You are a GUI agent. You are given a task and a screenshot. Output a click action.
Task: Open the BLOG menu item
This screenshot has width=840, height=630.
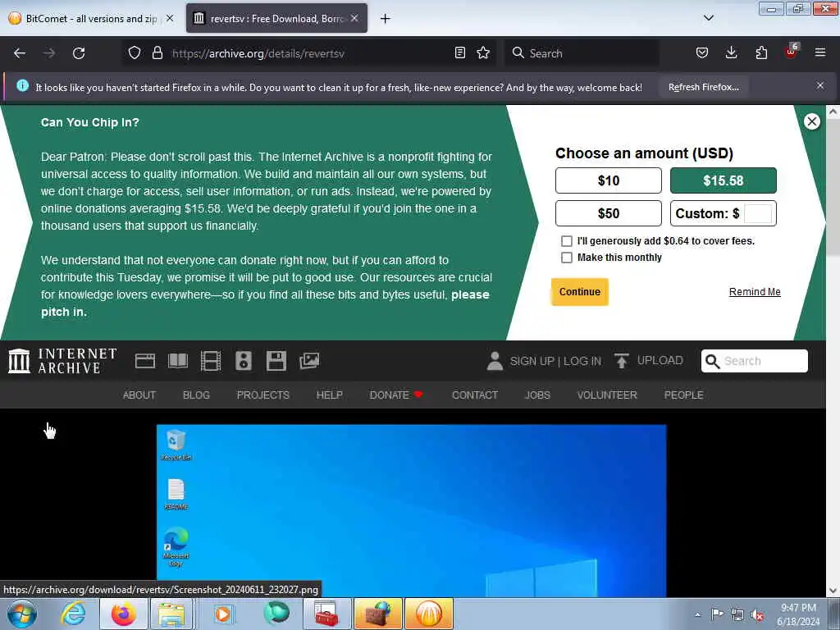(x=196, y=395)
